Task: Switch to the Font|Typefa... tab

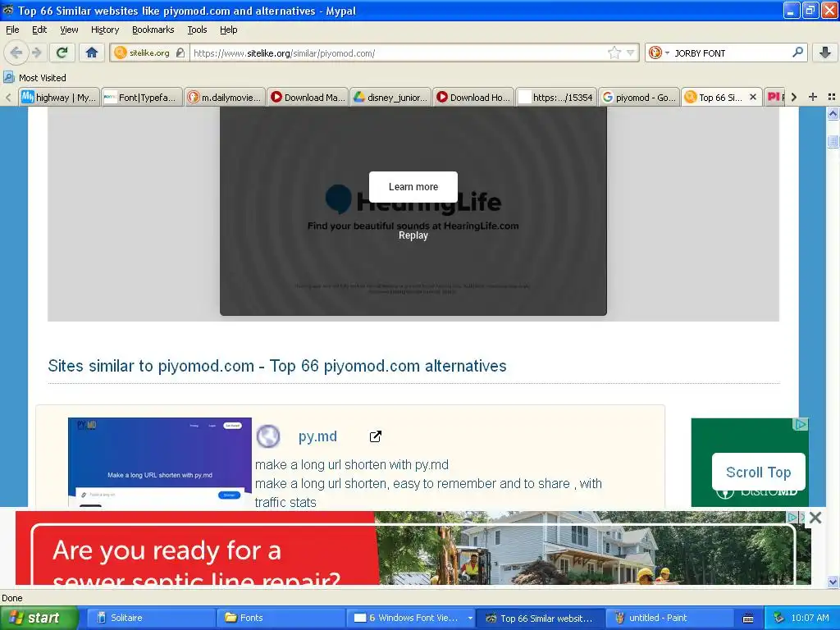Action: point(141,97)
